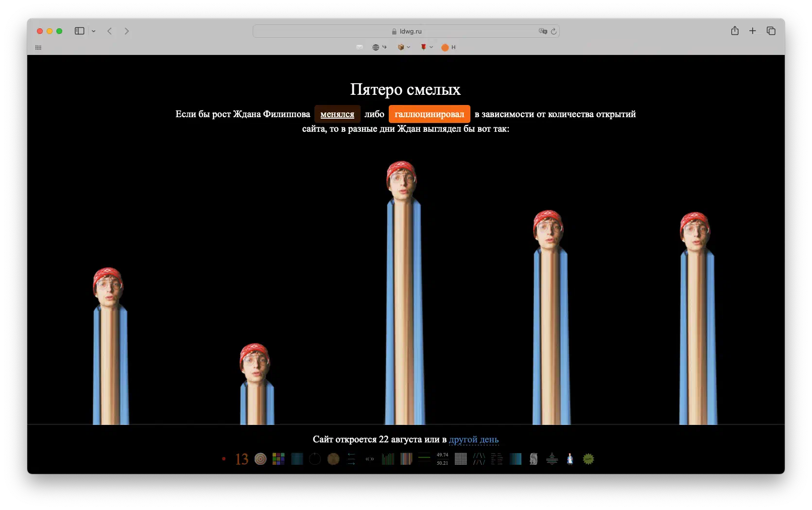Open the slashes pattern page

(x=479, y=459)
